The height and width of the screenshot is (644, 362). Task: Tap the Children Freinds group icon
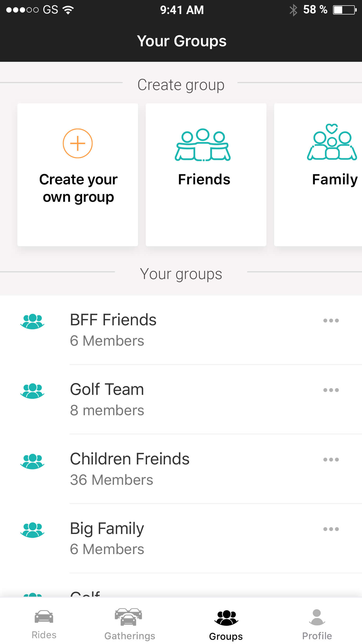point(32,461)
